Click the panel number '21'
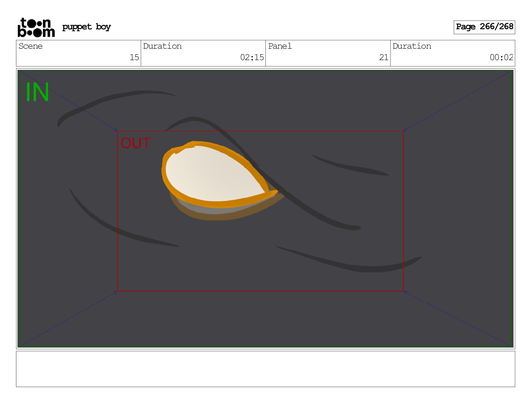Screen dimensions: 532x411 coord(384,57)
